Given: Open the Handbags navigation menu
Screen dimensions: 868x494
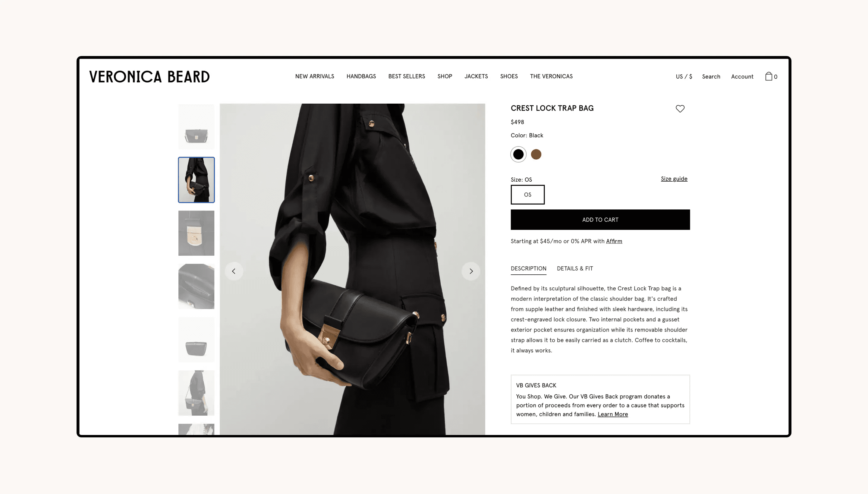Looking at the screenshot, I should (361, 76).
